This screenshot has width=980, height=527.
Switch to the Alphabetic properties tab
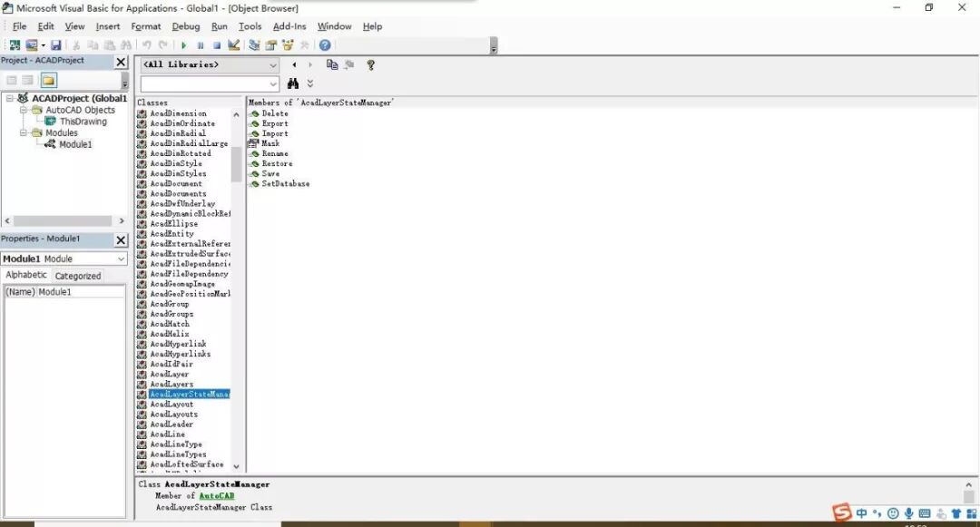click(26, 275)
